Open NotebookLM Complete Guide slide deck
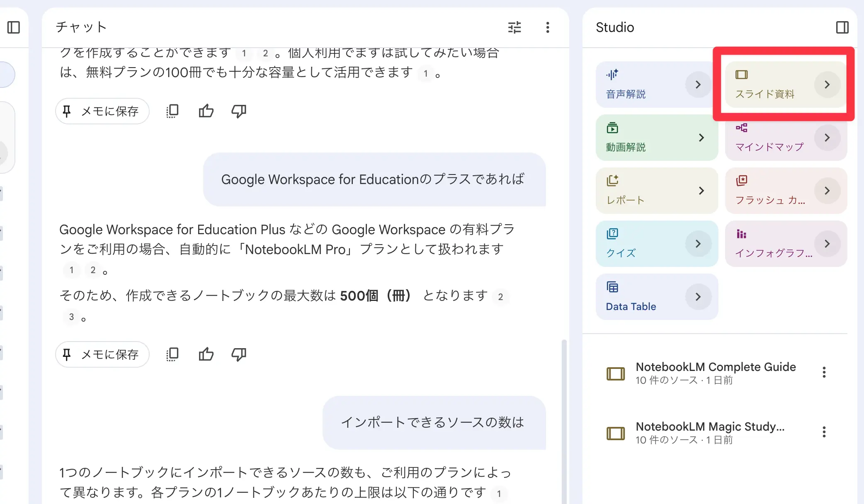This screenshot has width=864, height=504. 716,373
